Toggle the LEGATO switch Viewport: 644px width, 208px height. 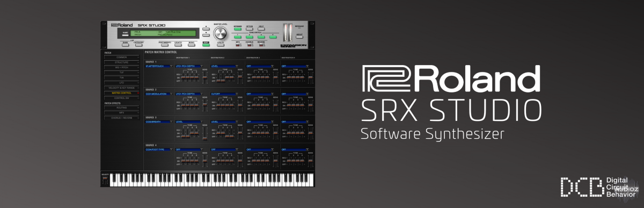(178, 45)
